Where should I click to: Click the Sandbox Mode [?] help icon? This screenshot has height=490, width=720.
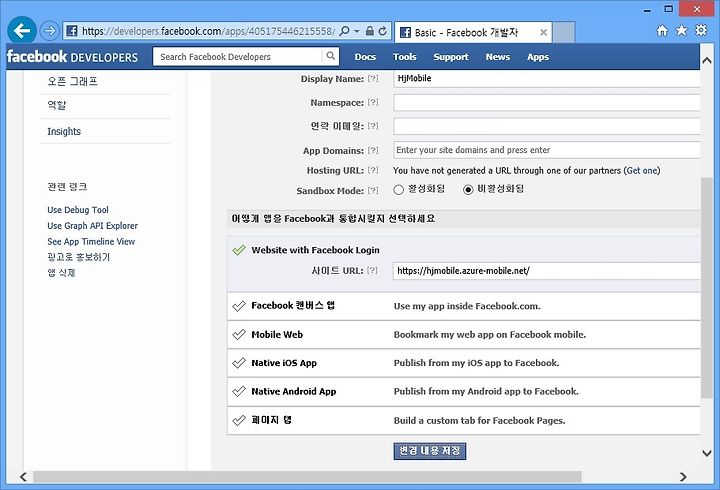click(x=373, y=190)
